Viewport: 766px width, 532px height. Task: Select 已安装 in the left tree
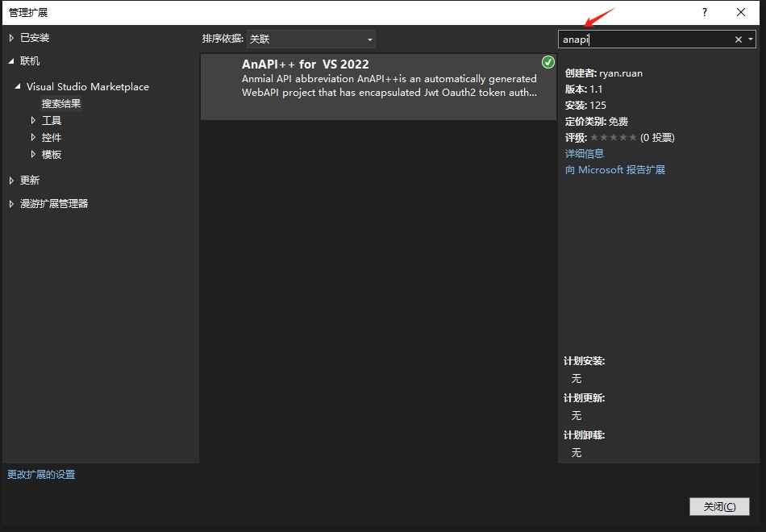pos(35,38)
